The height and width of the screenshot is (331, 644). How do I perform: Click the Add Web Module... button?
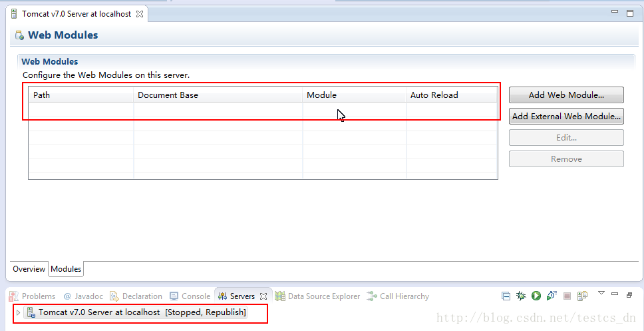(566, 95)
